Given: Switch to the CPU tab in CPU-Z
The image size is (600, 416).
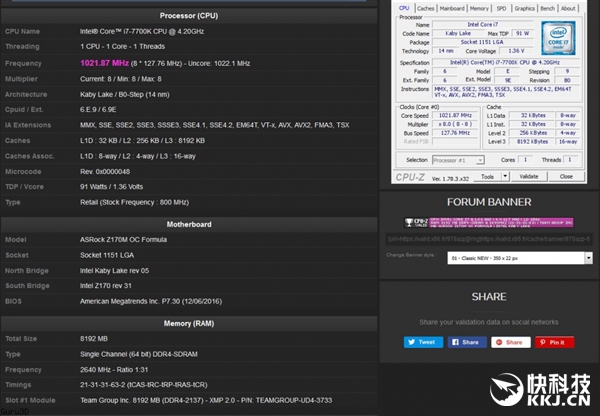Looking at the screenshot, I should click(x=404, y=8).
